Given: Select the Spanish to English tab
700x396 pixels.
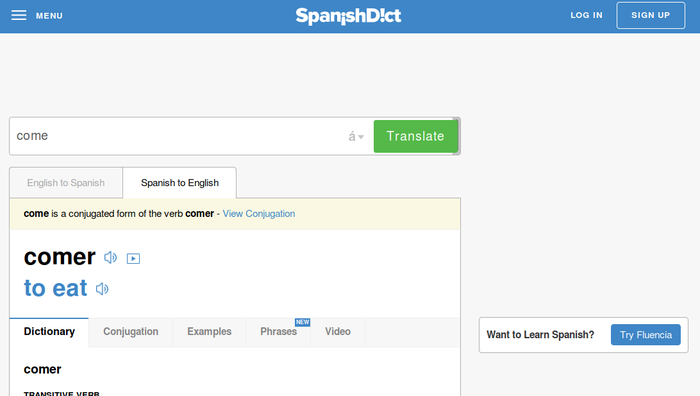Looking at the screenshot, I should [179, 183].
